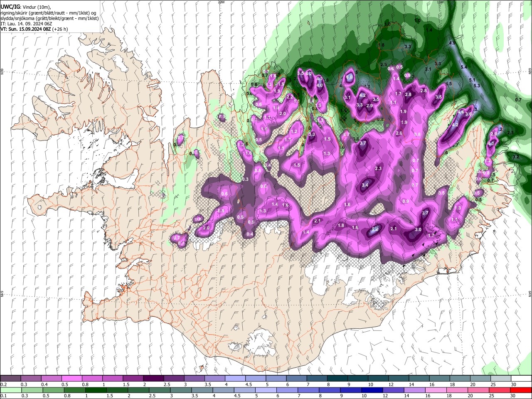Click the '14' label in the rain legend row
The width and height of the screenshot is (532, 399).
point(406,396)
